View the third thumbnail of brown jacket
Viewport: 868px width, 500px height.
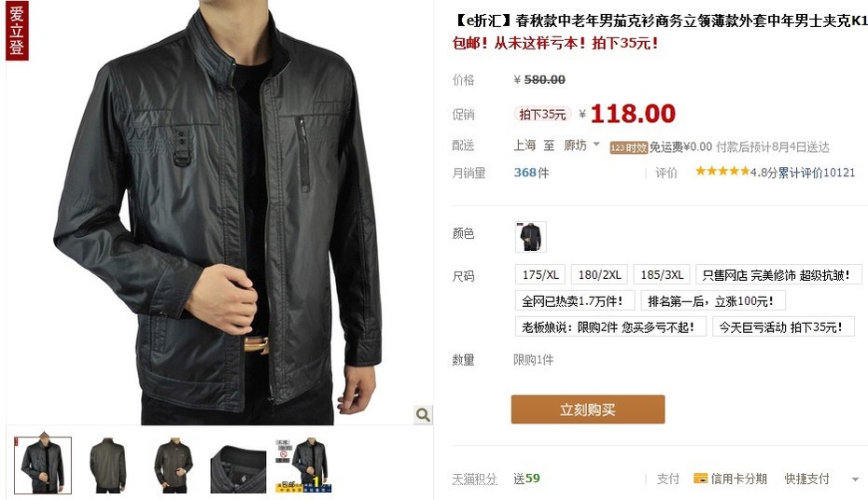(174, 465)
